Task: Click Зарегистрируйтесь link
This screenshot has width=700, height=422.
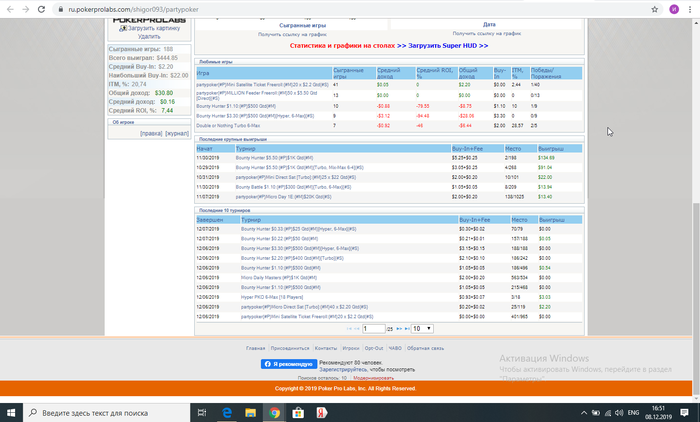Action: [x=343, y=370]
